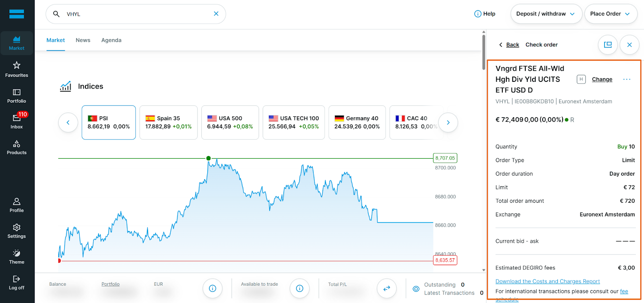The image size is (644, 303).
Task: Open the fee schedule link
Action: click(x=624, y=291)
